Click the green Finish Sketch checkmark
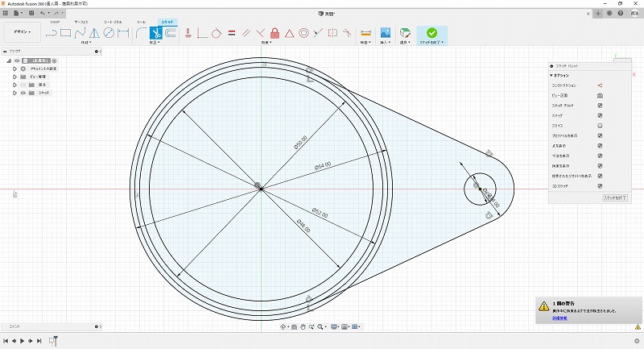Viewport: 644px width, 349px height. click(x=431, y=33)
